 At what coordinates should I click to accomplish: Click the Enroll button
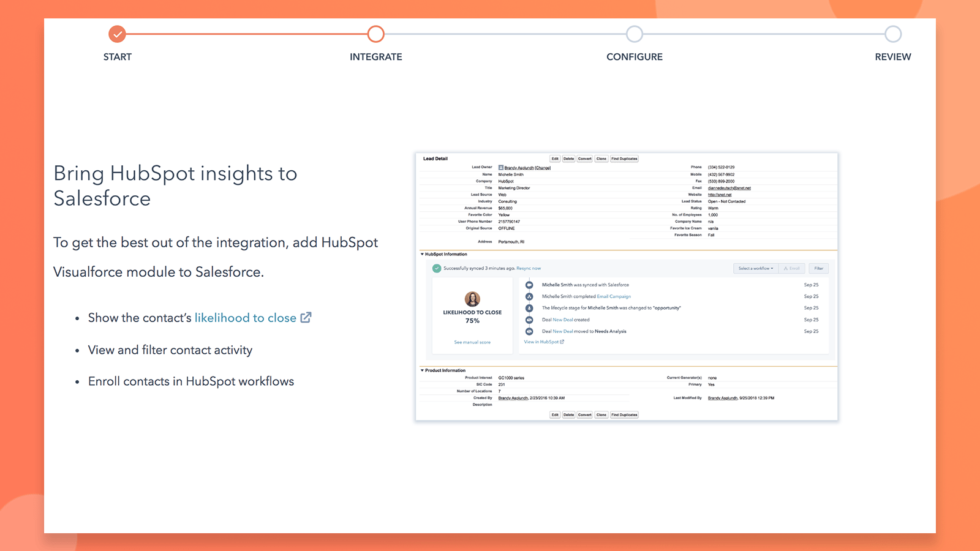pos(792,268)
